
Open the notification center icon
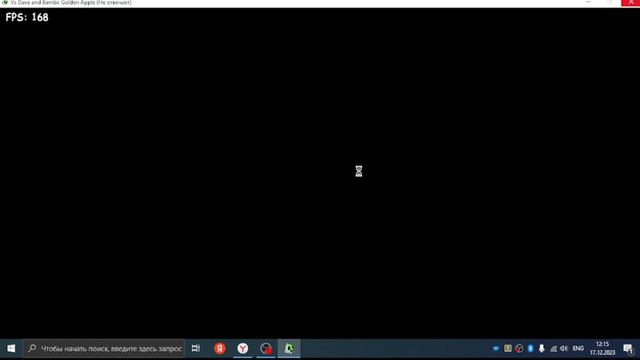(628, 349)
